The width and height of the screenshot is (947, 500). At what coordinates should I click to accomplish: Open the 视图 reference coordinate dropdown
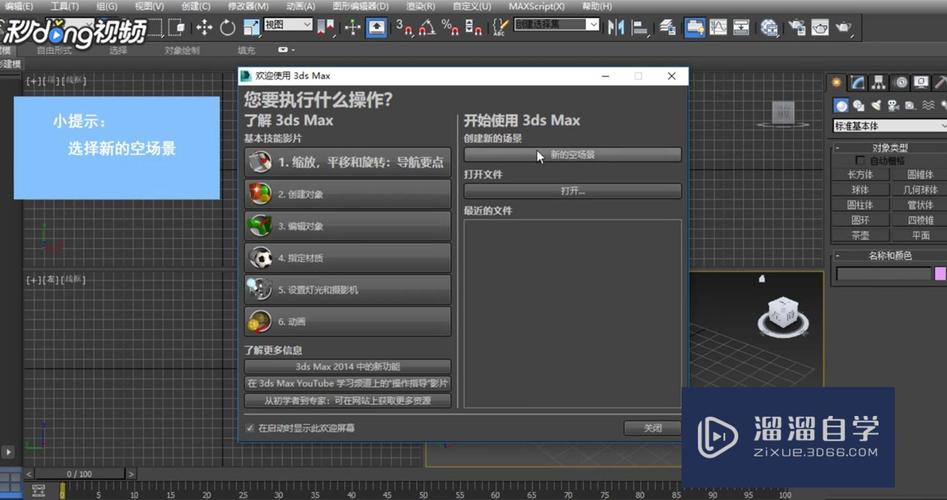click(288, 25)
